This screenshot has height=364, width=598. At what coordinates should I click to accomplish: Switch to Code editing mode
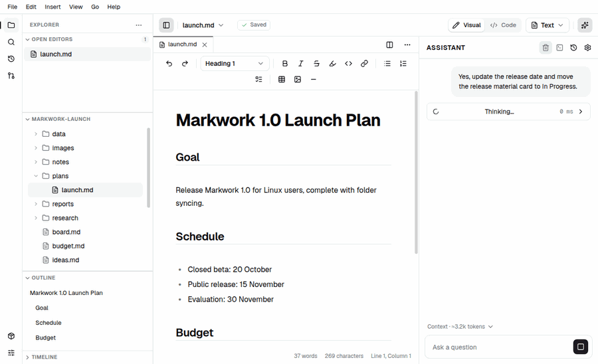click(503, 25)
